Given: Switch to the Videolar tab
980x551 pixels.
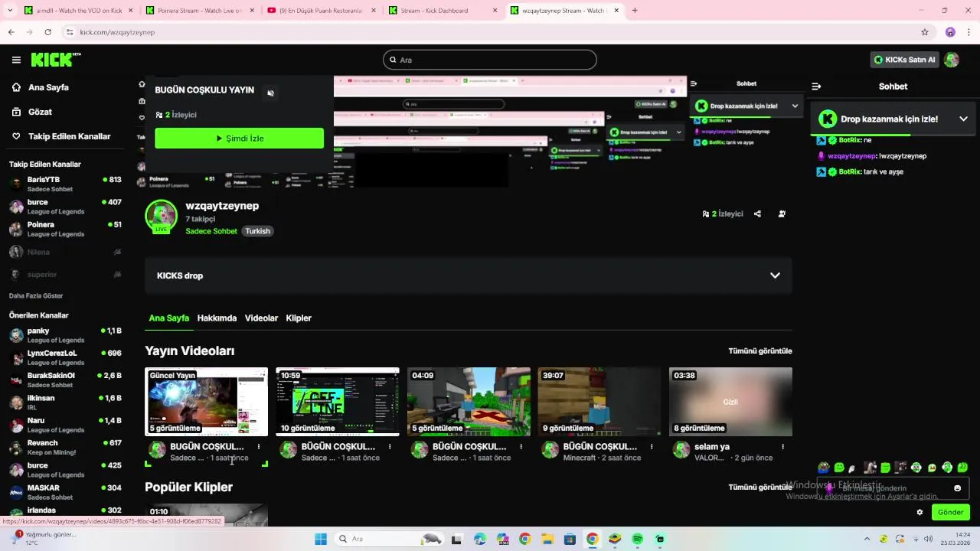Looking at the screenshot, I should point(261,318).
